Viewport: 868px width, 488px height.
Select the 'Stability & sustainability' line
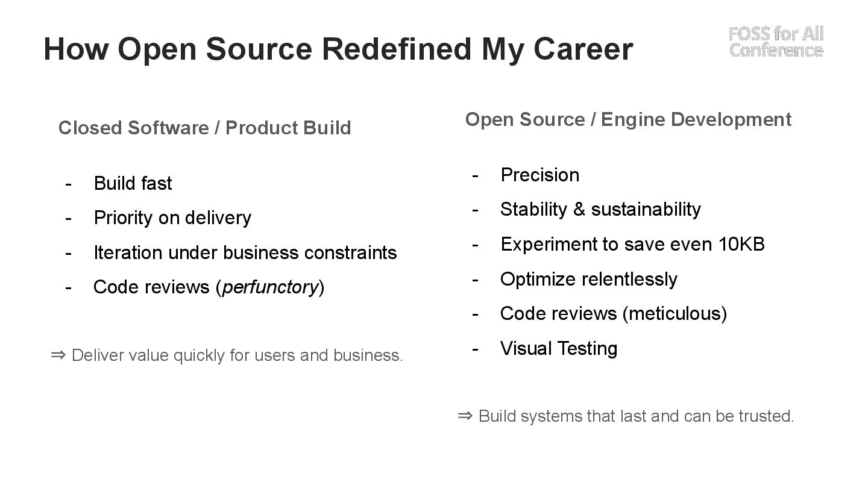click(x=600, y=209)
